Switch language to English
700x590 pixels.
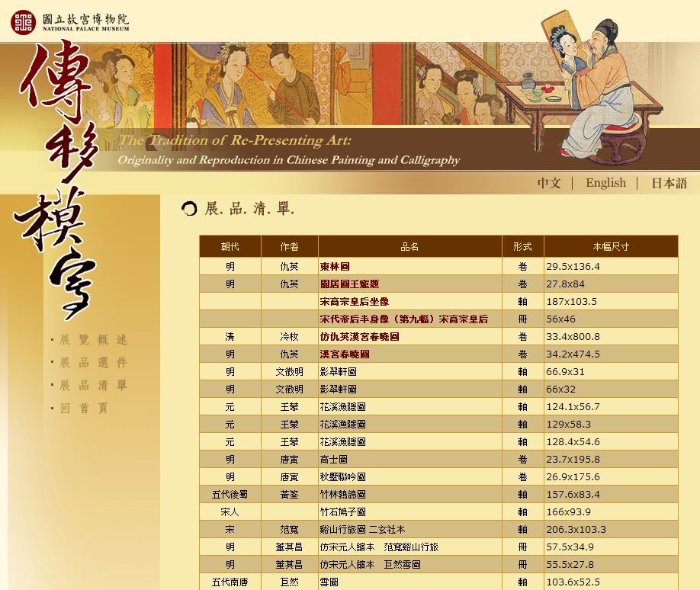[x=605, y=183]
